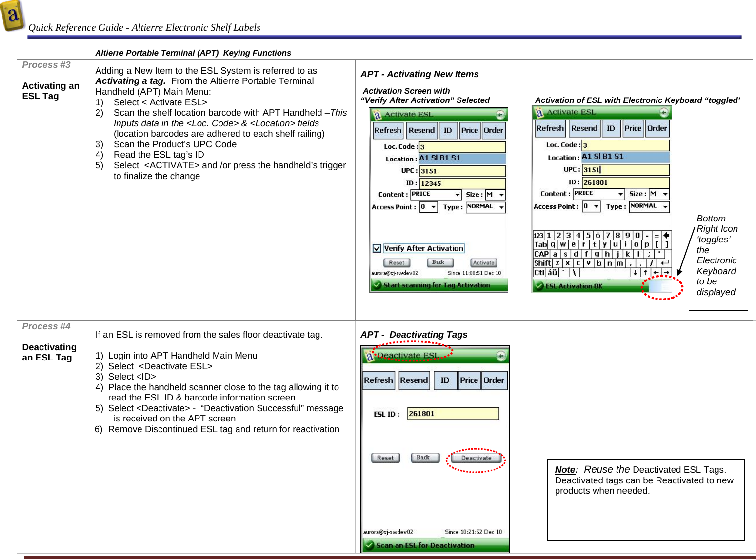The width and height of the screenshot is (756, 560).
Task: Click the ESL ID field containing 261801
Action: (x=453, y=414)
